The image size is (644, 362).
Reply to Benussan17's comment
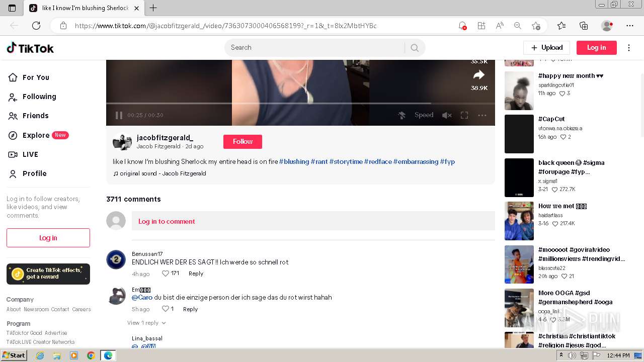click(x=196, y=274)
